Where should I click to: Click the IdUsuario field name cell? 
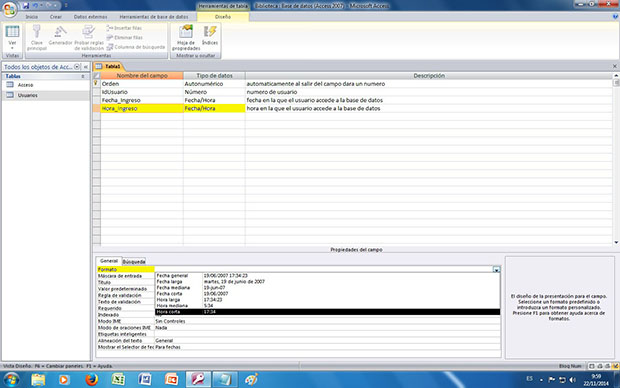click(142, 92)
